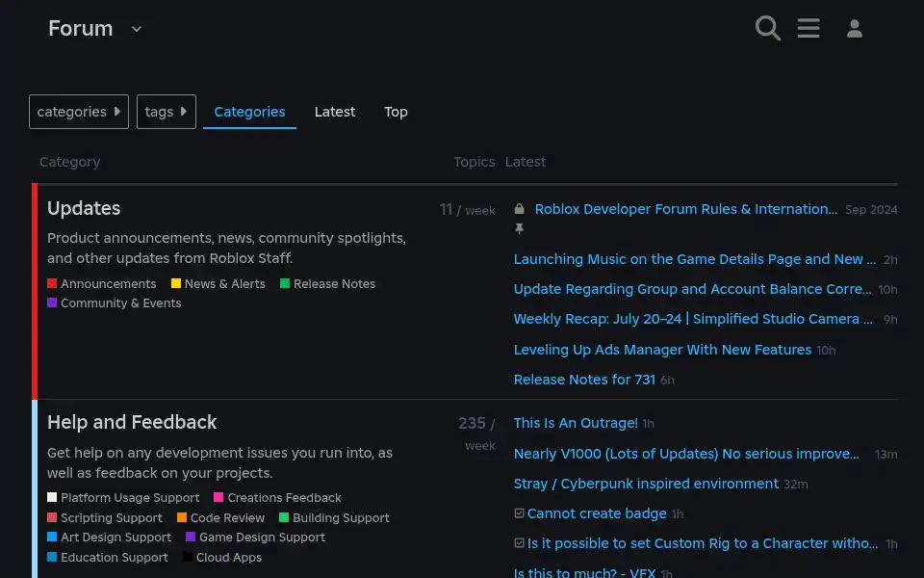The height and width of the screenshot is (578, 924).
Task: Click the pin icon under Forum Rules topic
Action: [x=519, y=228]
